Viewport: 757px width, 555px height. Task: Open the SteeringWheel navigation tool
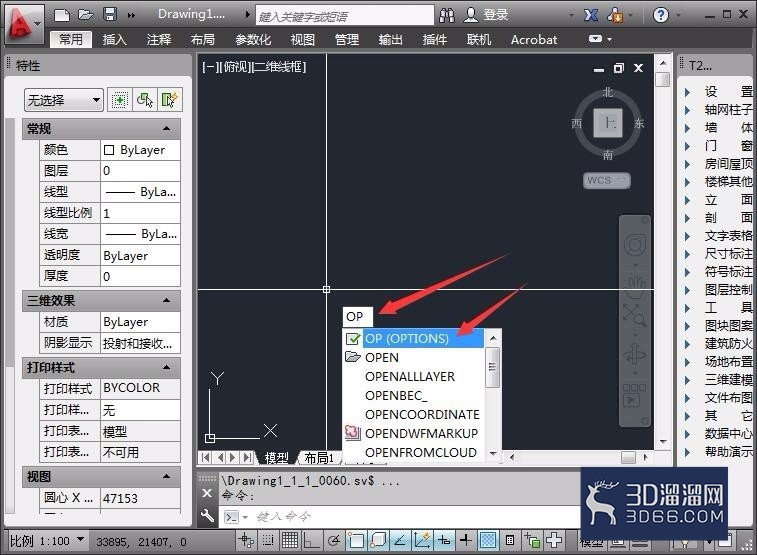click(635, 245)
